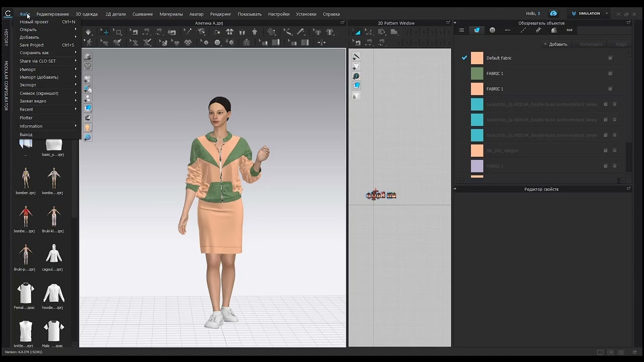Click the cloud sync icon in title bar
The image size is (644, 362).
tap(553, 14)
